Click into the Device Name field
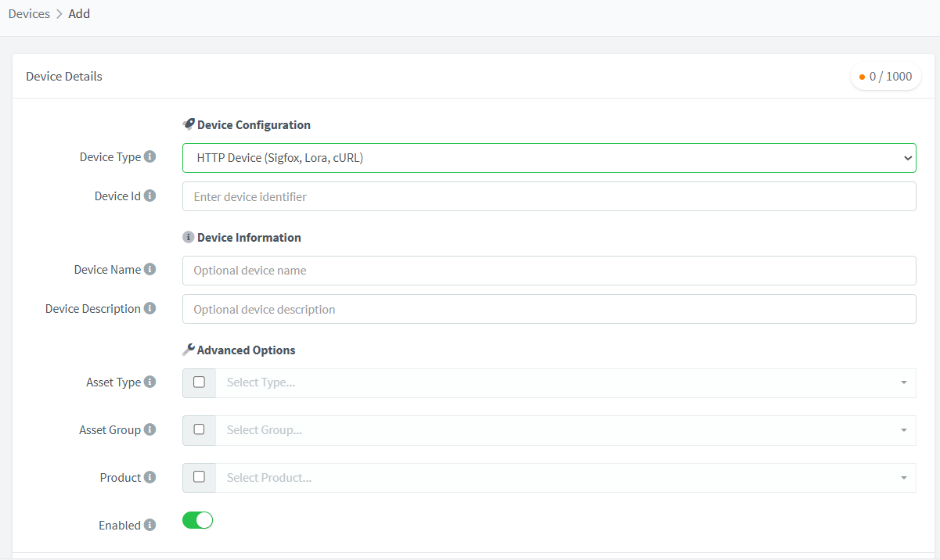 pyautogui.click(x=549, y=271)
